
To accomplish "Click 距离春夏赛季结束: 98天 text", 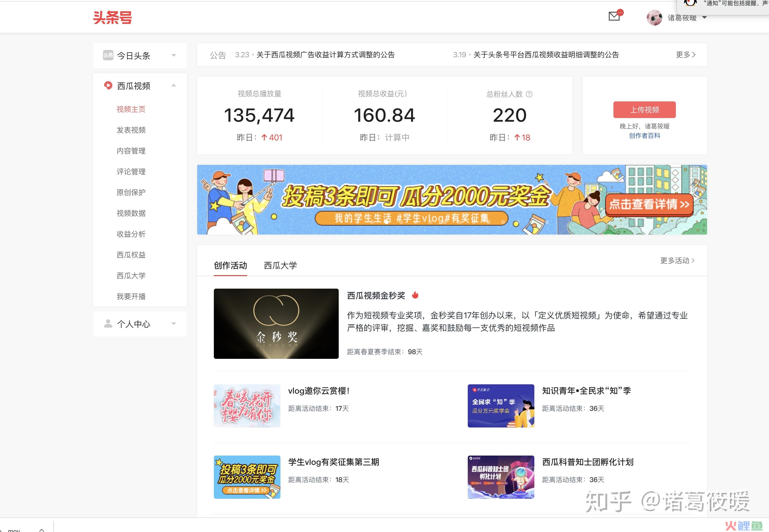I will pyautogui.click(x=385, y=352).
